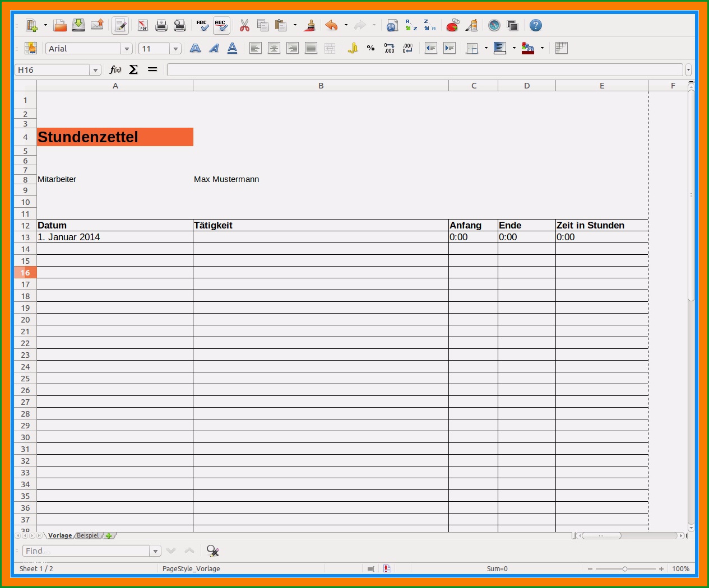Add a new sheet with plus tab
709x588 pixels.
(x=109, y=536)
